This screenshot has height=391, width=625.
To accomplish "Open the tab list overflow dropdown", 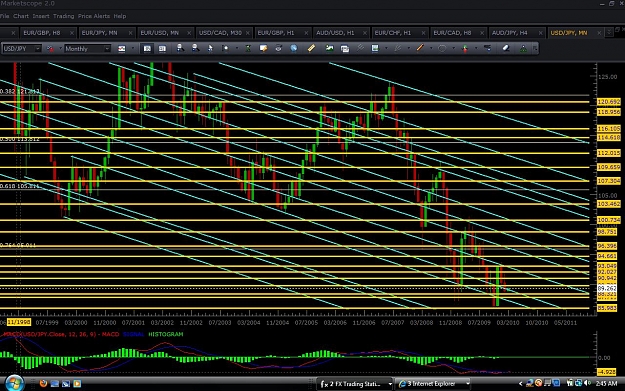I will 609,32.
